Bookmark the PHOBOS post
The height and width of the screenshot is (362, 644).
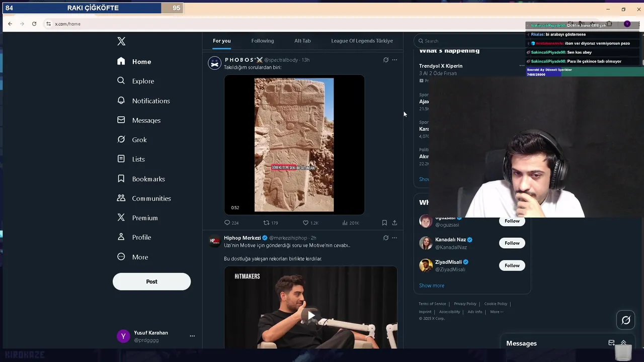[x=384, y=223]
